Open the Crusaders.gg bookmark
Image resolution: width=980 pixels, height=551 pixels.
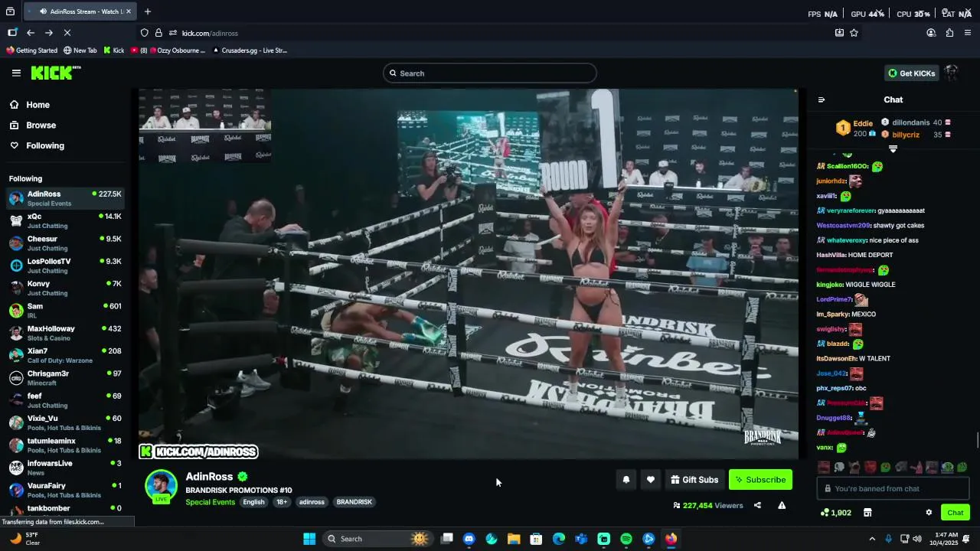(249, 51)
